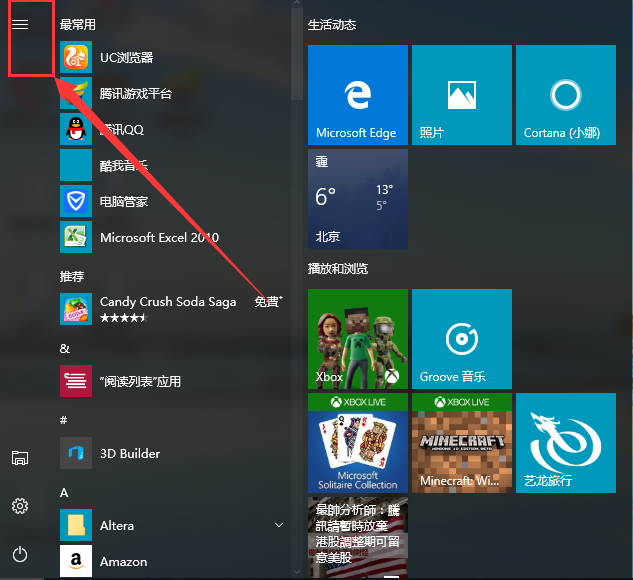Open Settings gear in the sidebar
This screenshot has height=580, width=633.
(20, 506)
